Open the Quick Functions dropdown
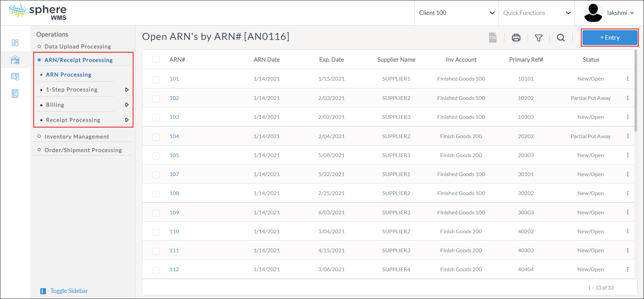The height and width of the screenshot is (299, 644). click(x=537, y=13)
